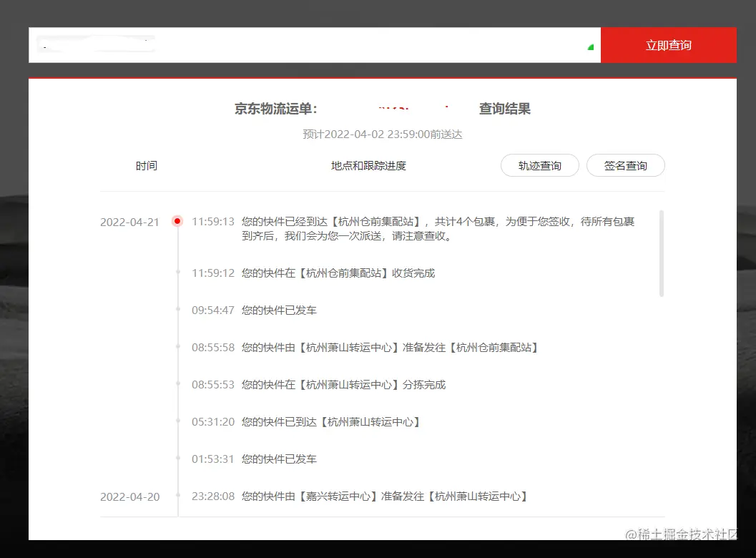756x558 pixels.
Task: Click the 时间 column header
Action: (x=146, y=166)
